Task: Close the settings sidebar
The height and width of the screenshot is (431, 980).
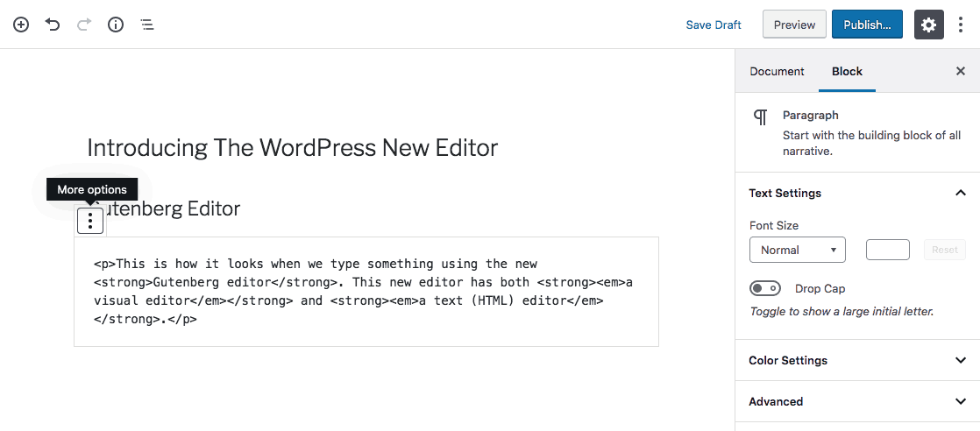Action: point(961,71)
